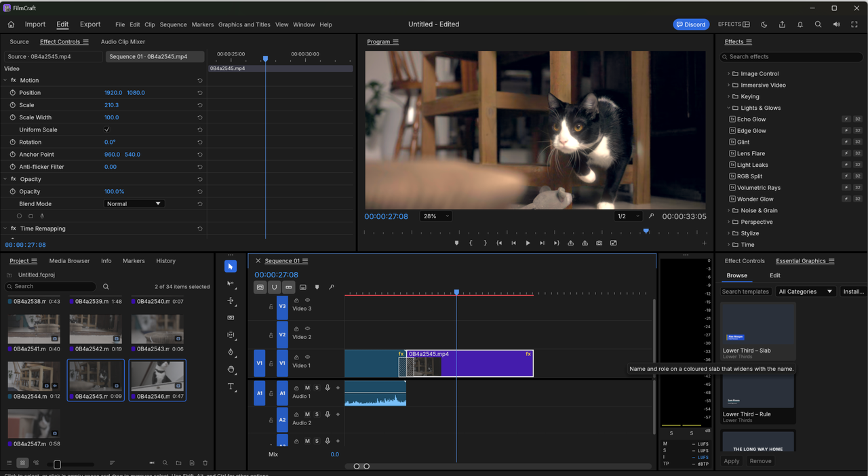The image size is (868, 476).
Task: Open the Blend Mode Normal dropdown
Action: coord(134,203)
